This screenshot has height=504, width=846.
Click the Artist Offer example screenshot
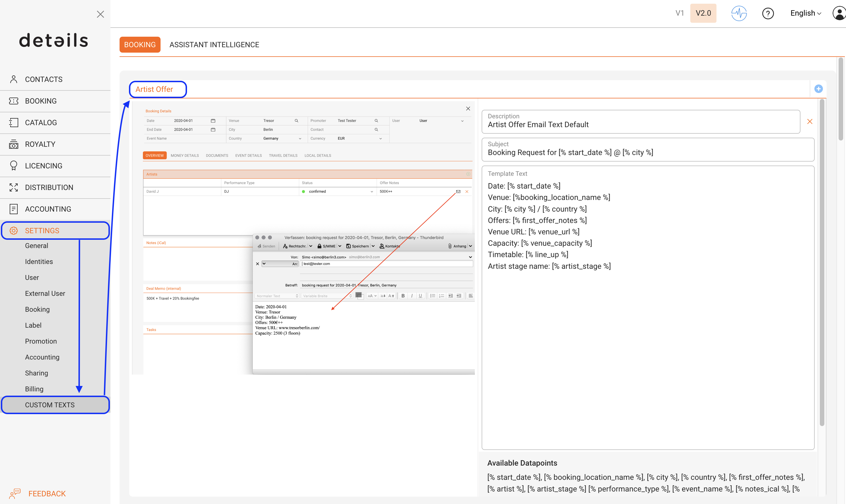pyautogui.click(x=303, y=238)
